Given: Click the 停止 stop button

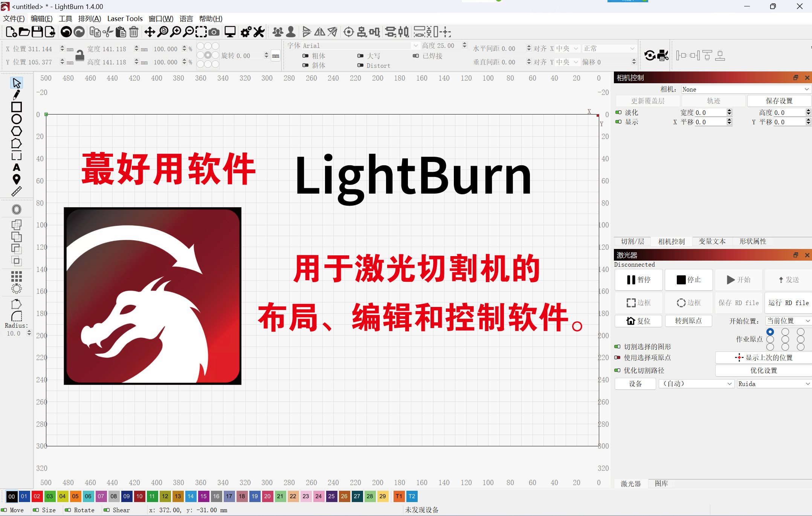Looking at the screenshot, I should [x=689, y=279].
